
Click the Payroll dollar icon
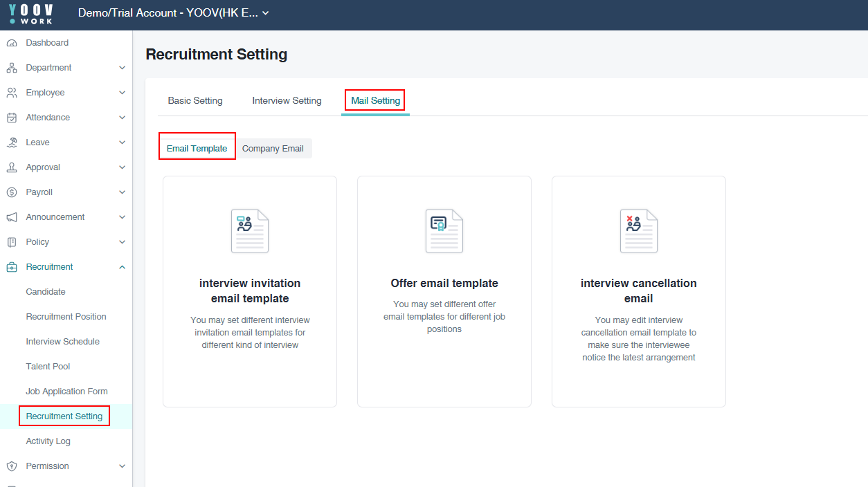pos(11,192)
